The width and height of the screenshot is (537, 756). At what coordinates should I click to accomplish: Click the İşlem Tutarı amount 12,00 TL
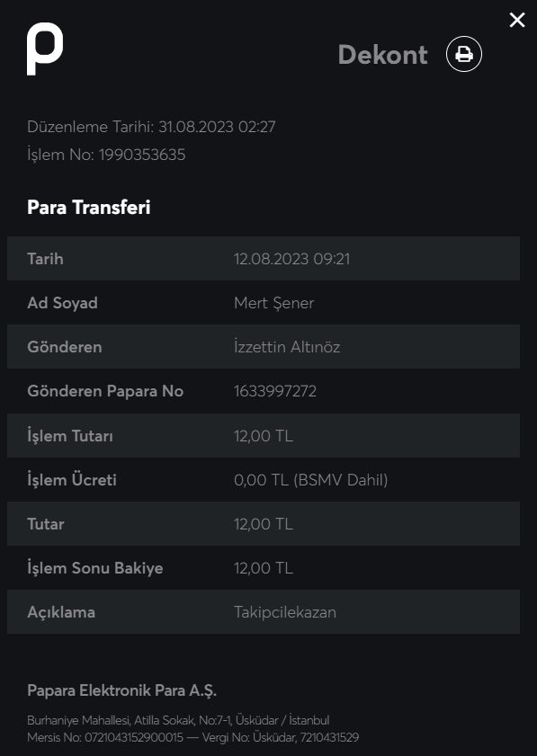[x=263, y=436]
